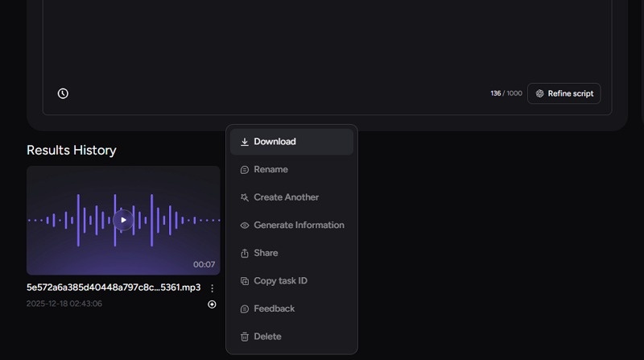Choose Copy task ID option
Image resolution: width=644 pixels, height=360 pixels.
(x=291, y=281)
